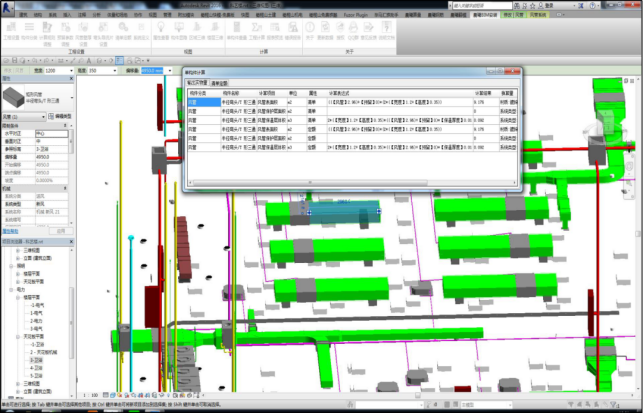Viewport: 643px width, 413px height.
Task: Close the project browser panel
Action: point(72,241)
